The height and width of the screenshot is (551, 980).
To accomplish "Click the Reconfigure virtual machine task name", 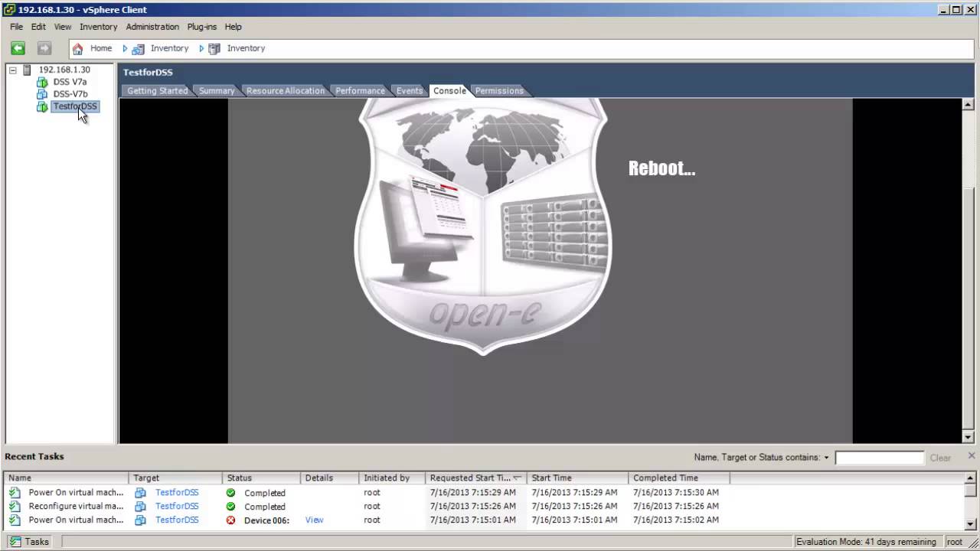I will pyautogui.click(x=76, y=507).
